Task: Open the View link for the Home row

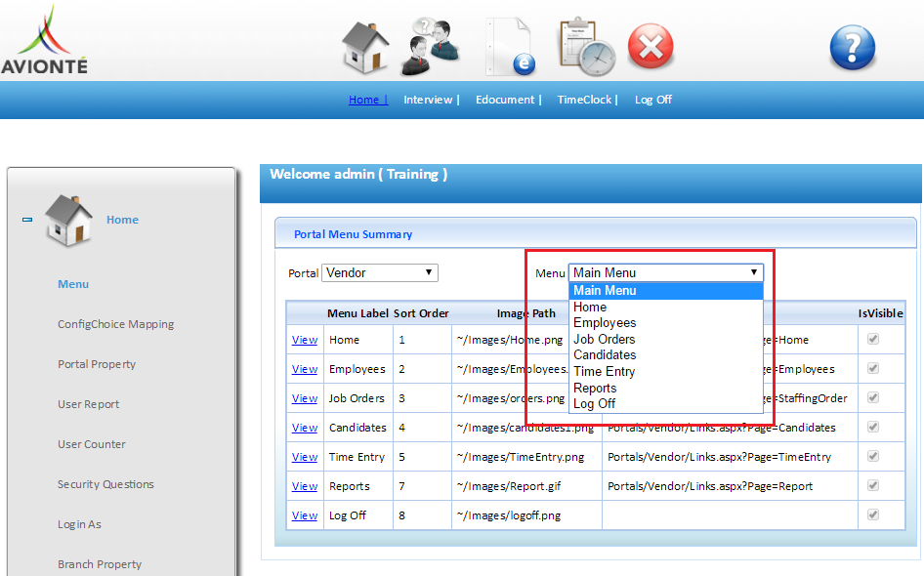Action: (305, 340)
